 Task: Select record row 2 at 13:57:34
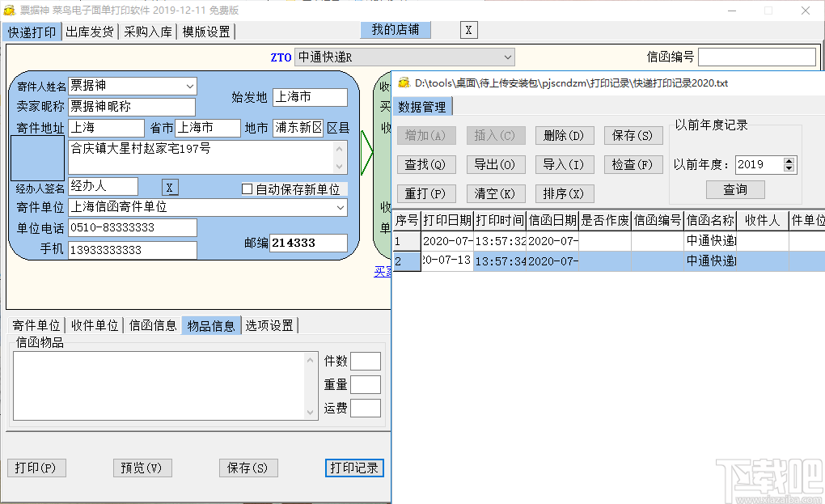coord(609,261)
